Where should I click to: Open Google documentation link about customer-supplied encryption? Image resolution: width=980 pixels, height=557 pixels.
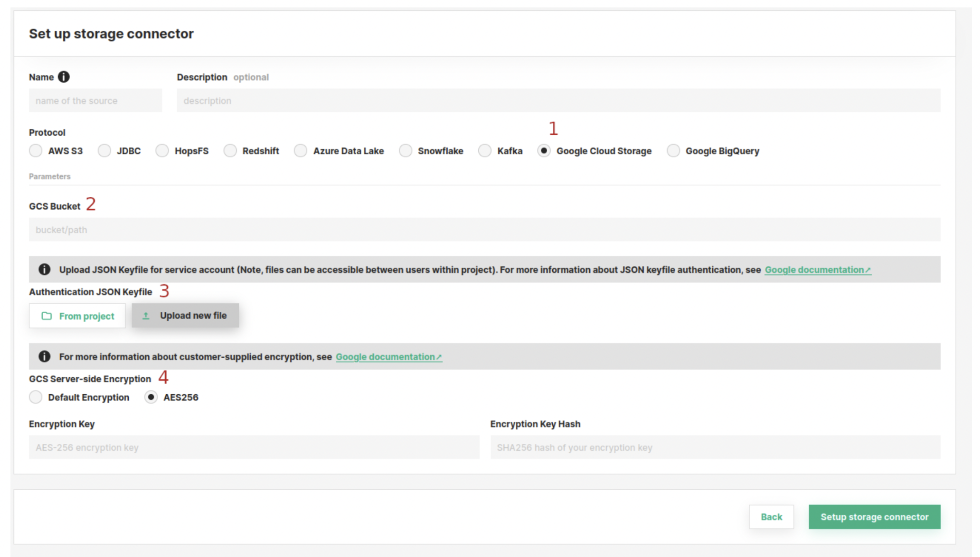(388, 357)
